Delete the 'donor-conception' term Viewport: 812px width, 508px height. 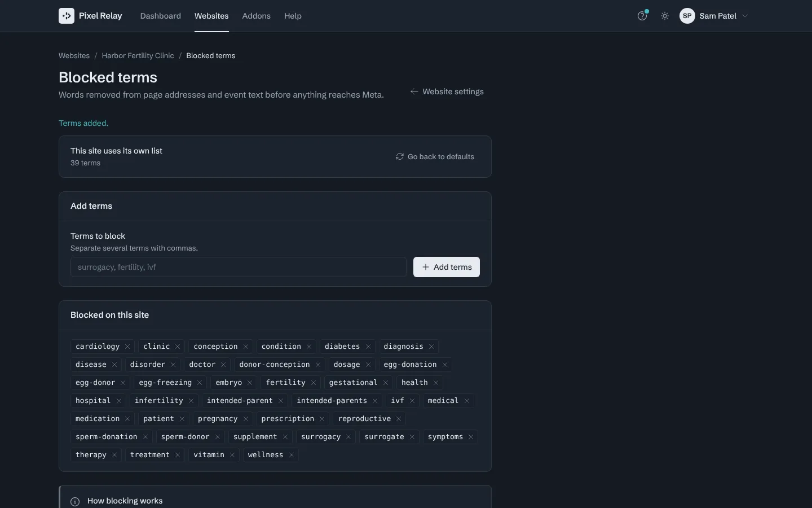318,365
